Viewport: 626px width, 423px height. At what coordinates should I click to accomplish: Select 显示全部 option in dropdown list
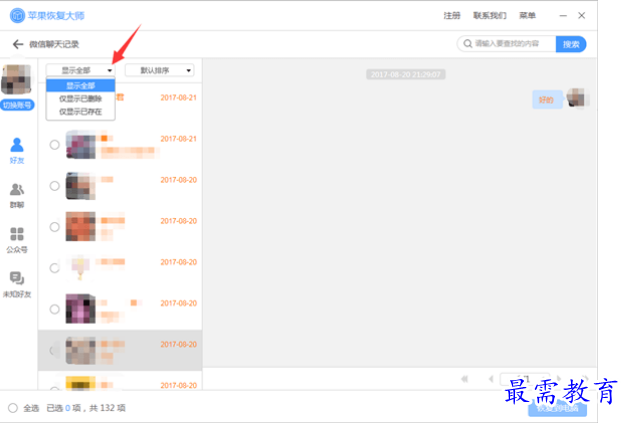81,85
